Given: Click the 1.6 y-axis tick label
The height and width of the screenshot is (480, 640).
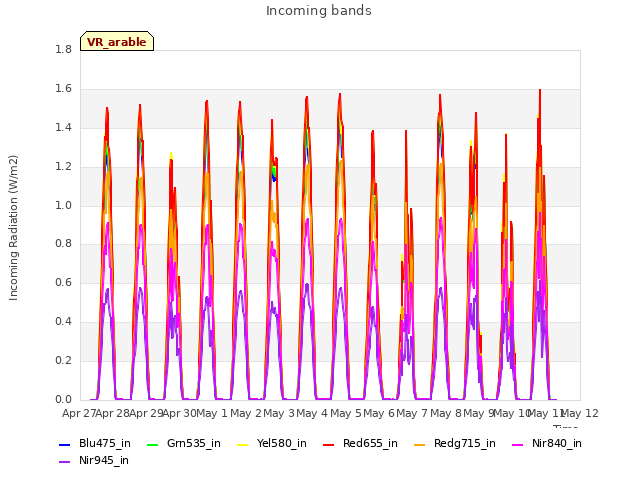Looking at the screenshot, I should coord(63,89).
